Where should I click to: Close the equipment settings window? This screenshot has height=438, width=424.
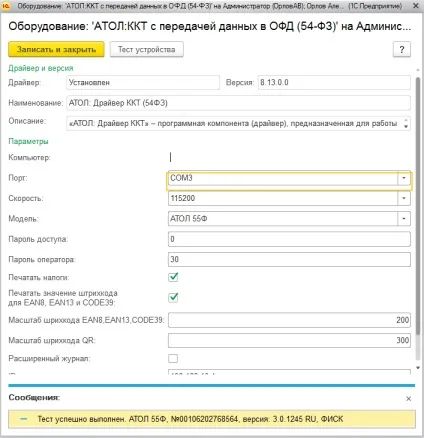pyautogui.click(x=416, y=6)
